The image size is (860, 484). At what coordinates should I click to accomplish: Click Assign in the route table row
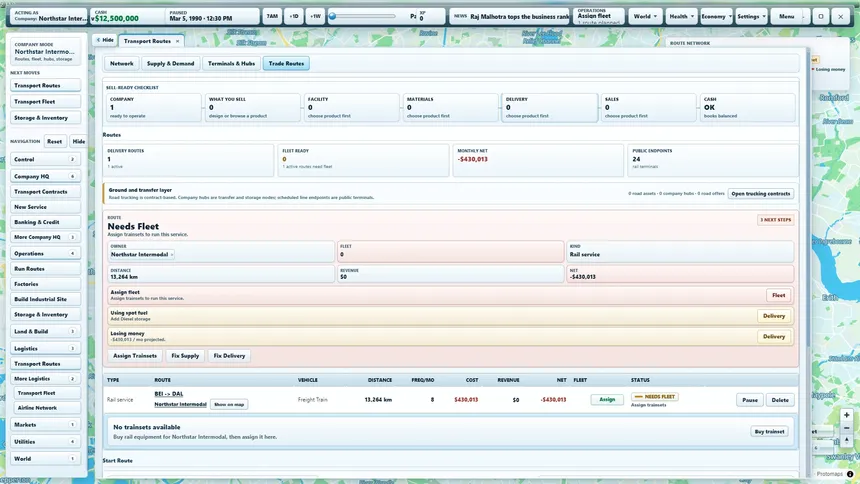(x=607, y=399)
